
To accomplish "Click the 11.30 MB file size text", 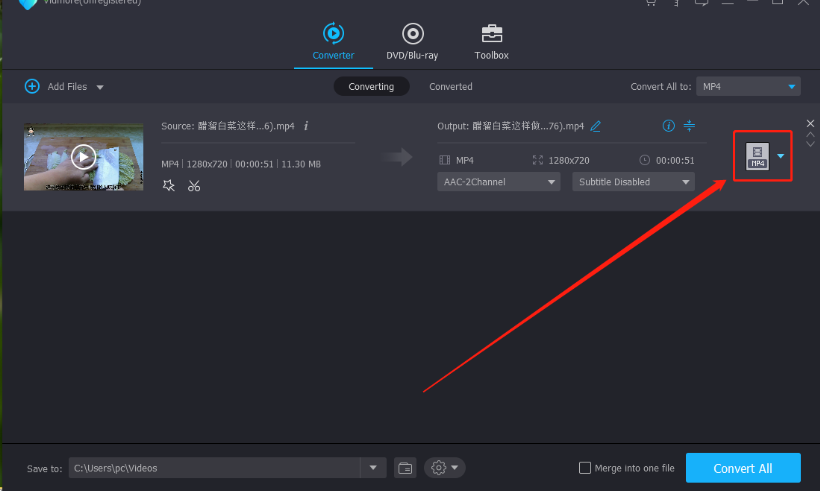I will pos(301,164).
